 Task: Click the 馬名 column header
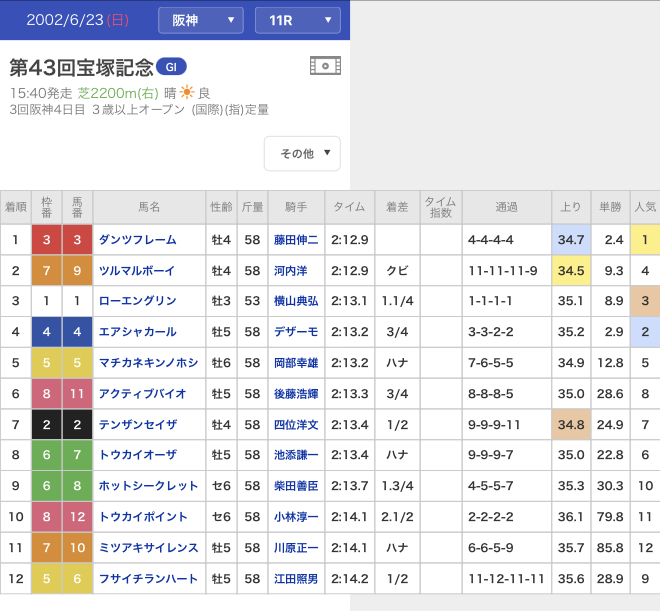149,207
